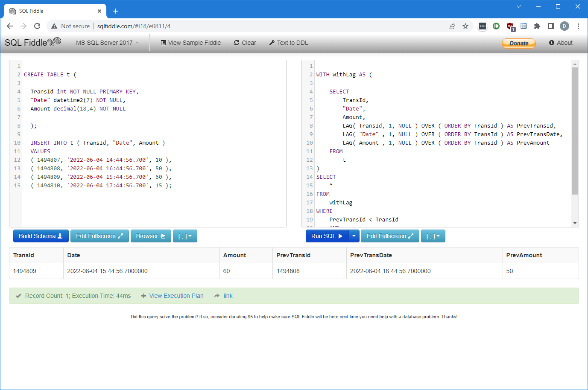The height and width of the screenshot is (390, 588).
Task: Click Edit Fullscreen under schema panel
Action: 99,236
